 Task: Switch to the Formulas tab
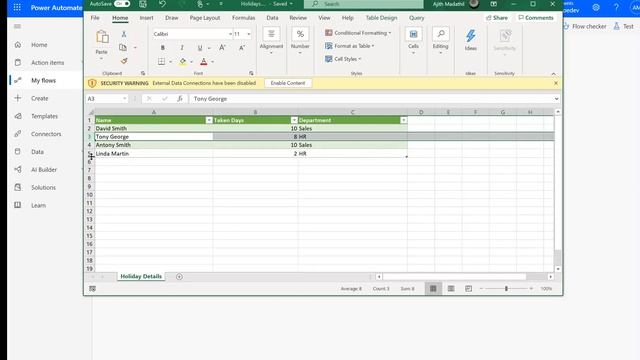[244, 18]
